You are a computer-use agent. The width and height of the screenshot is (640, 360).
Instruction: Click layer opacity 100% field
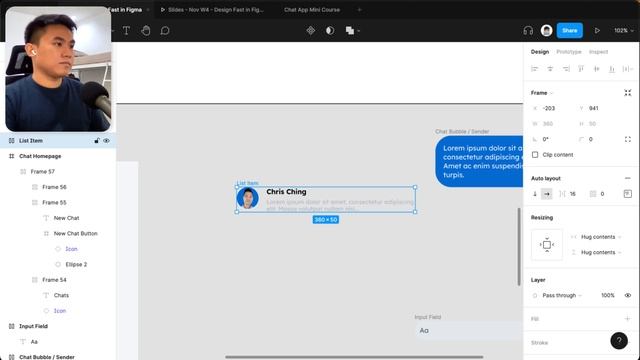[607, 296]
